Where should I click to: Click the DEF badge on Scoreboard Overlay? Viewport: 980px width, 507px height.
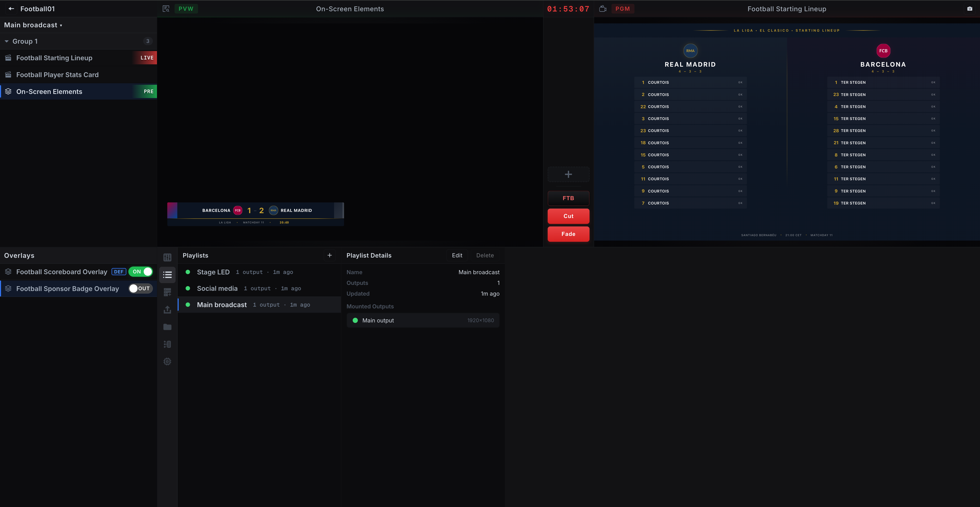(119, 272)
